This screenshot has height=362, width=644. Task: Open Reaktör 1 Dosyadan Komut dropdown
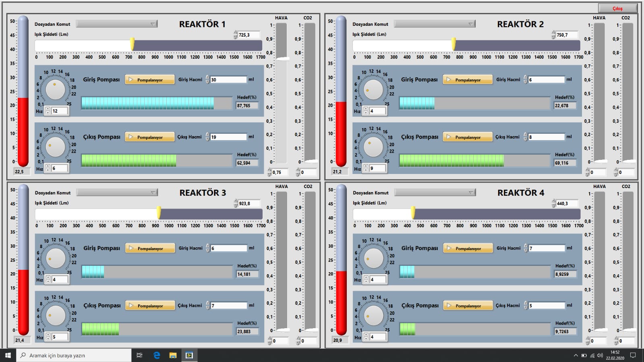pyautogui.click(x=116, y=24)
